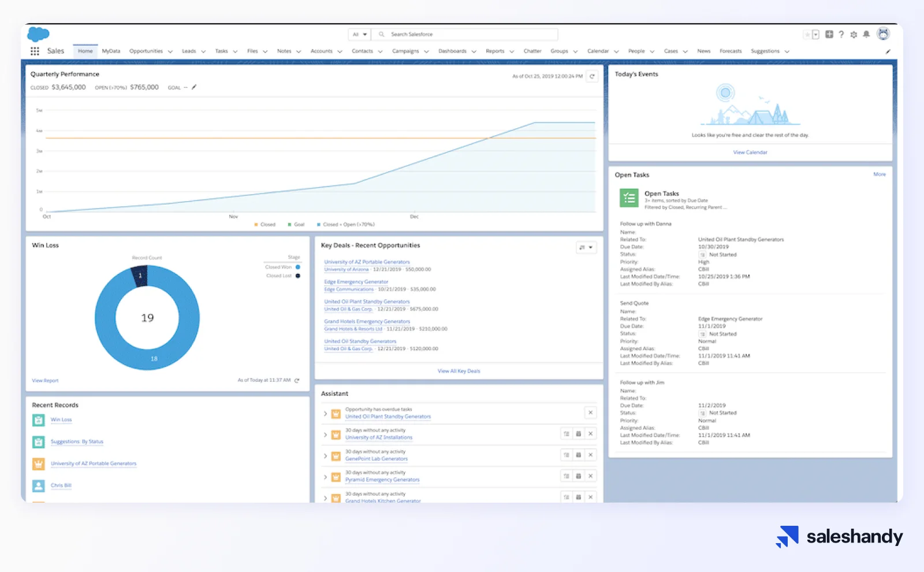Open the Key Deals filter dropdown
The image size is (924, 572).
click(x=586, y=247)
